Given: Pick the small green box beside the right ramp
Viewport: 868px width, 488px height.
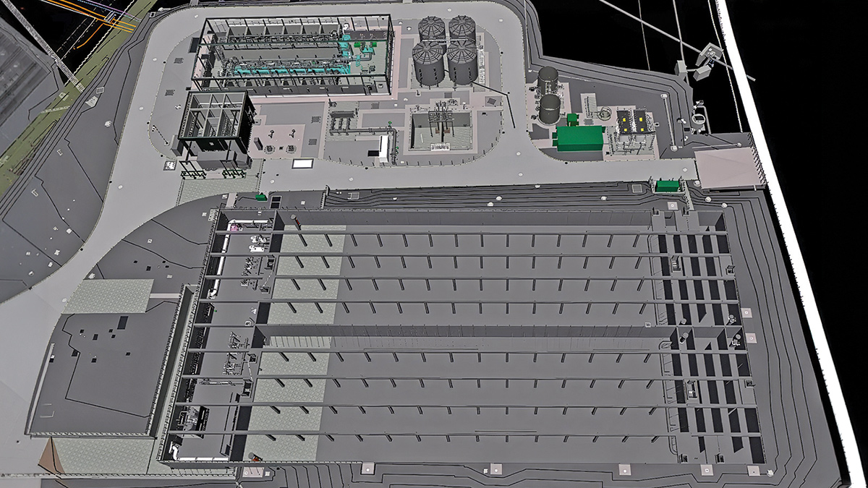Looking at the screenshot, I should pos(667,186).
